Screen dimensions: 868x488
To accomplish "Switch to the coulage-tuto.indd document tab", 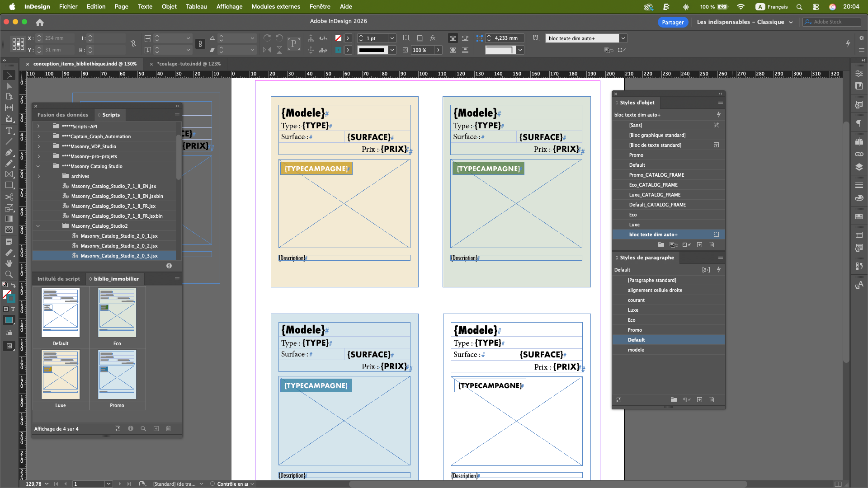I will click(189, 64).
